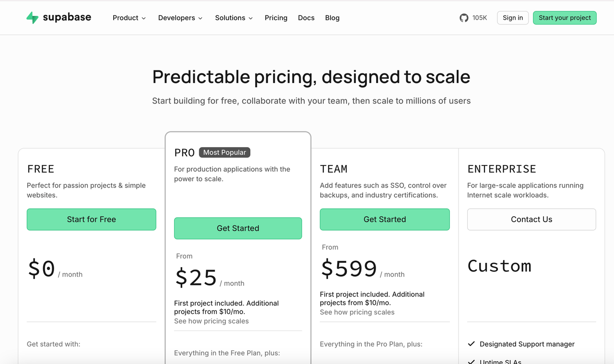Screen dimensions: 614x364
Task: Expand the Product dropdown menu
Action: click(129, 18)
